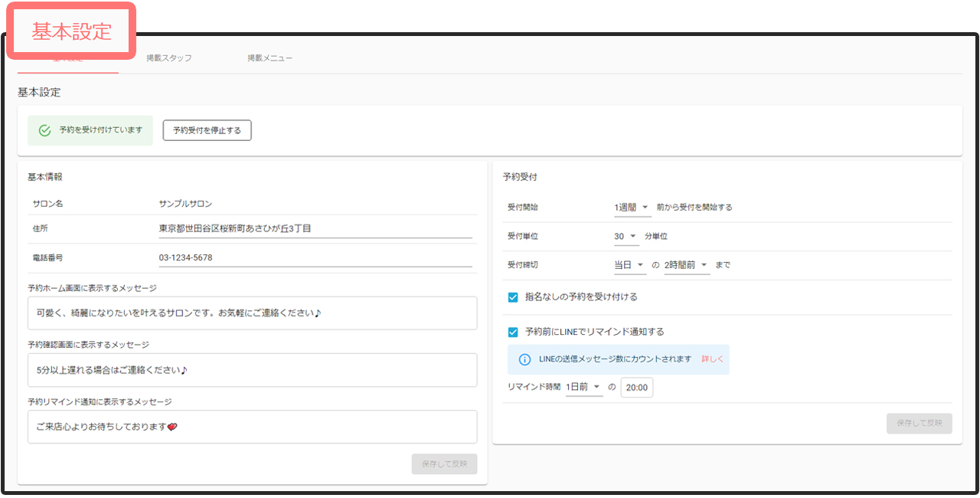Toggle 指名なしの予約を受け付ける checkbox
Viewport: 980px width, 498px height.
coord(513,297)
